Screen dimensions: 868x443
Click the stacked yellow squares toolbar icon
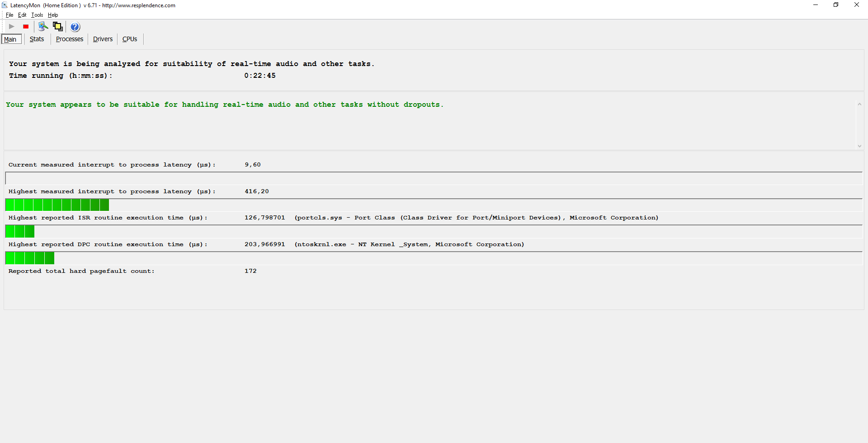pos(58,27)
